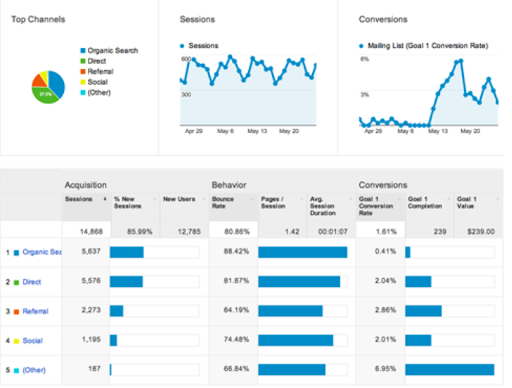This screenshot has height=388, width=512.
Task: Click the Acquisition section header
Action: click(86, 185)
